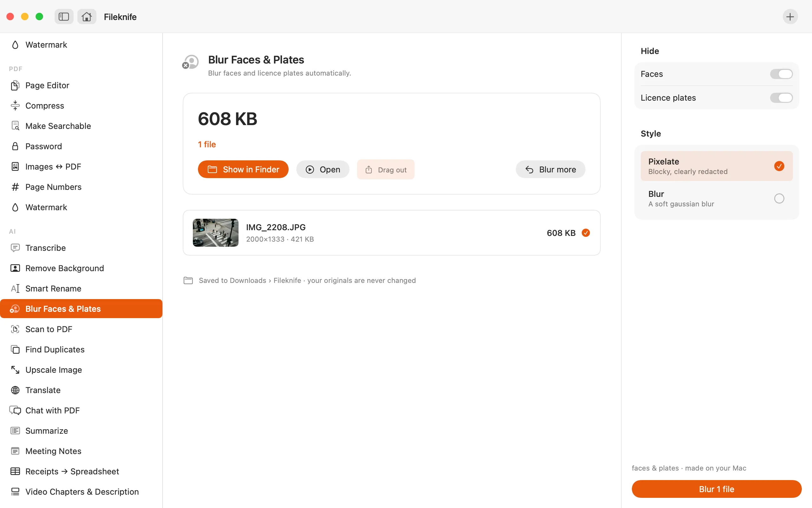Click the Blur 1 file button
The height and width of the screenshot is (508, 812).
tap(717, 489)
